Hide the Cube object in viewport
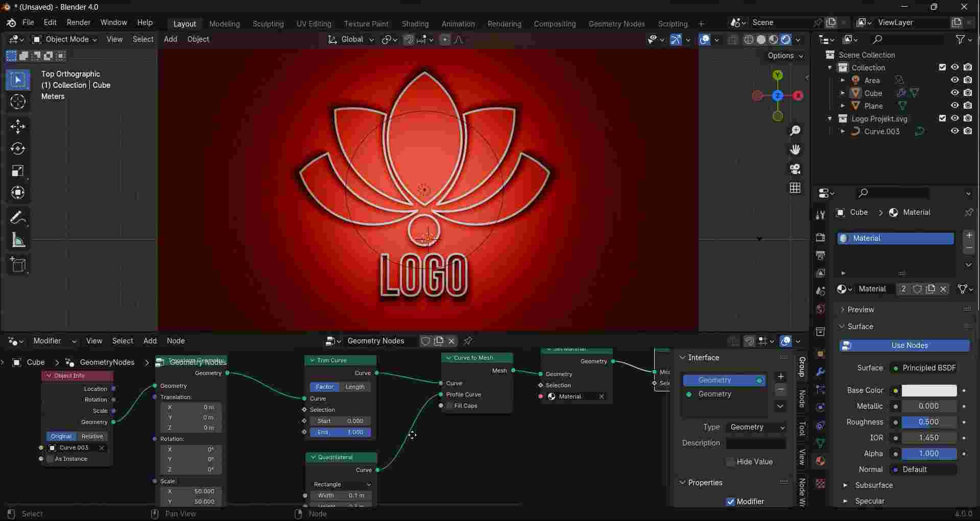980x521 pixels. (954, 93)
